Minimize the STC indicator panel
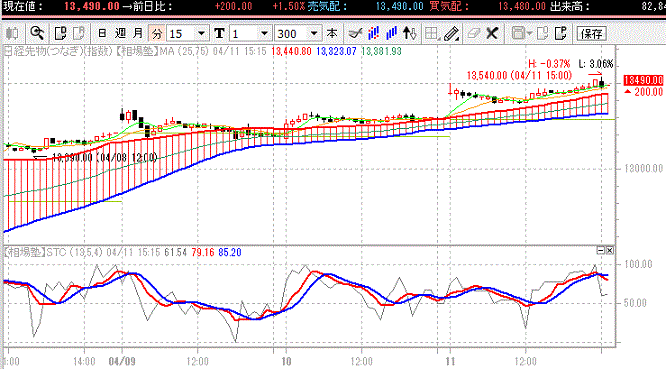This screenshot has height=369, width=666. 601,251
